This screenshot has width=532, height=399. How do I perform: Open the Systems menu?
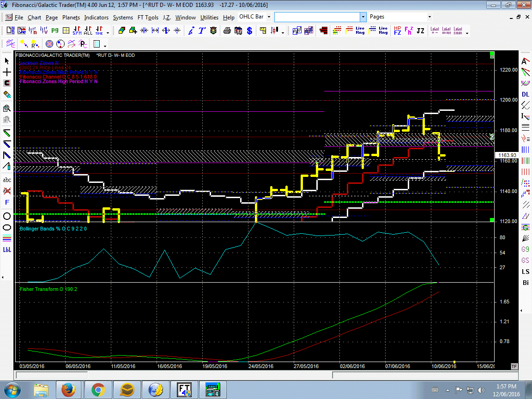click(123, 17)
